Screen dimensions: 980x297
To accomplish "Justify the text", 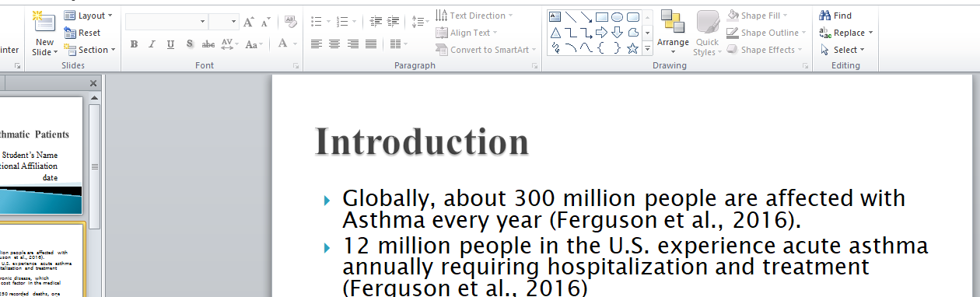I will click(371, 44).
